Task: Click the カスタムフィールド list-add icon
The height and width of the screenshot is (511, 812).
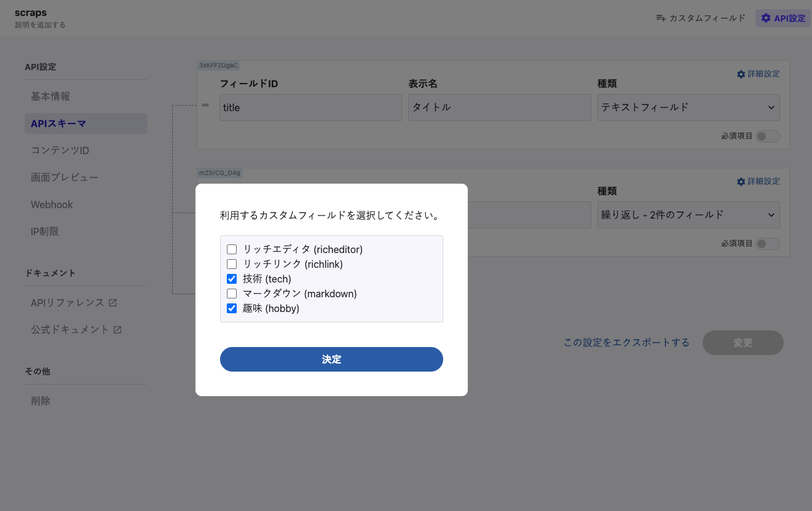Action: pyautogui.click(x=661, y=18)
